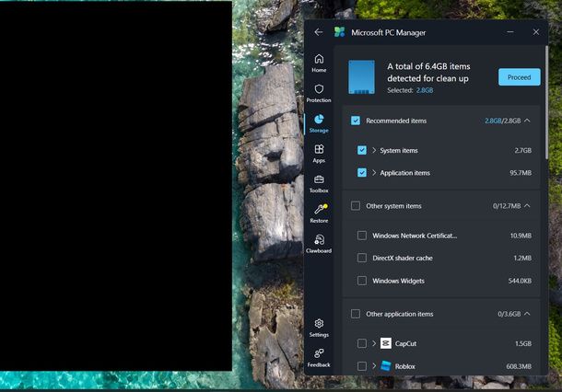Click the Selected 2.8GB value
Viewport: 562px width, 392px height.
pyautogui.click(x=425, y=90)
